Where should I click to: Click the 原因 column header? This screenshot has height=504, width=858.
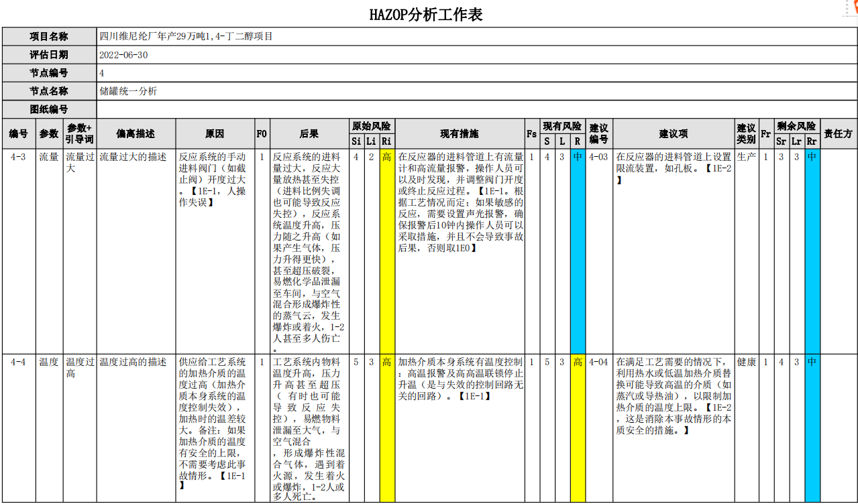click(215, 134)
